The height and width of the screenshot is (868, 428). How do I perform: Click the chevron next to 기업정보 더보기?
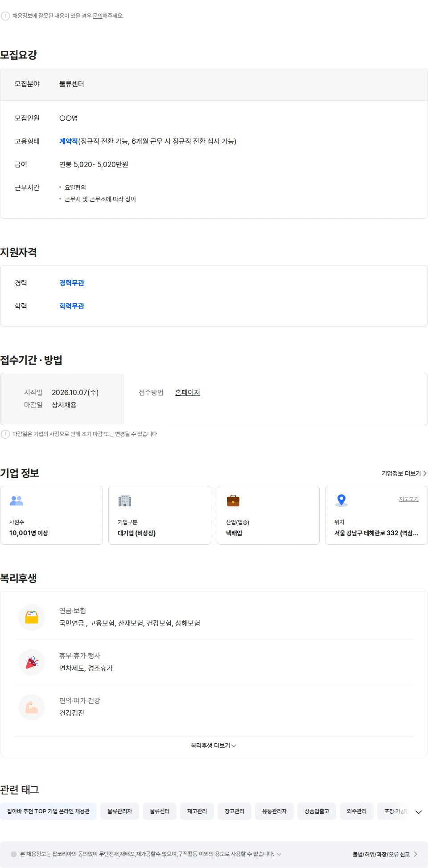click(x=424, y=473)
